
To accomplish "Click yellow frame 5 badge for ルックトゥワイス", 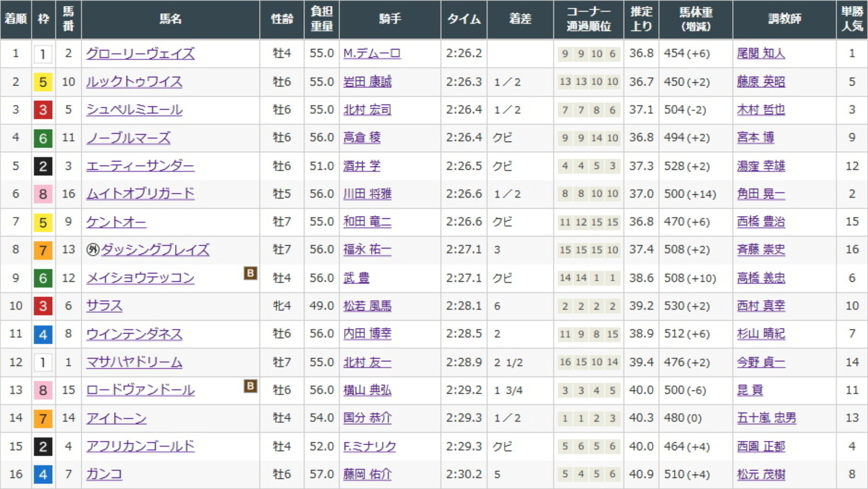I will (x=43, y=82).
